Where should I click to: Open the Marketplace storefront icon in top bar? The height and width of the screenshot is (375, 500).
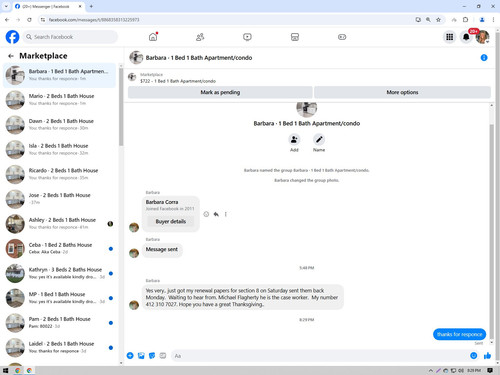pos(295,37)
